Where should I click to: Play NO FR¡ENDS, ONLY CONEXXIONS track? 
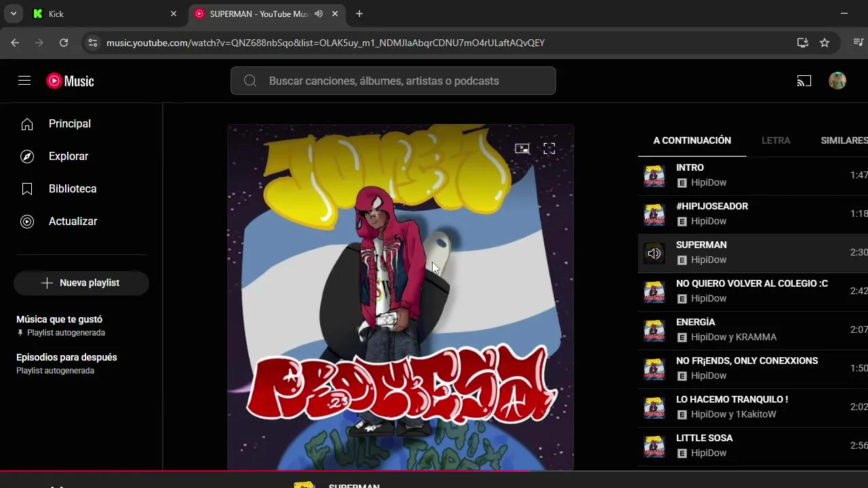click(x=753, y=369)
